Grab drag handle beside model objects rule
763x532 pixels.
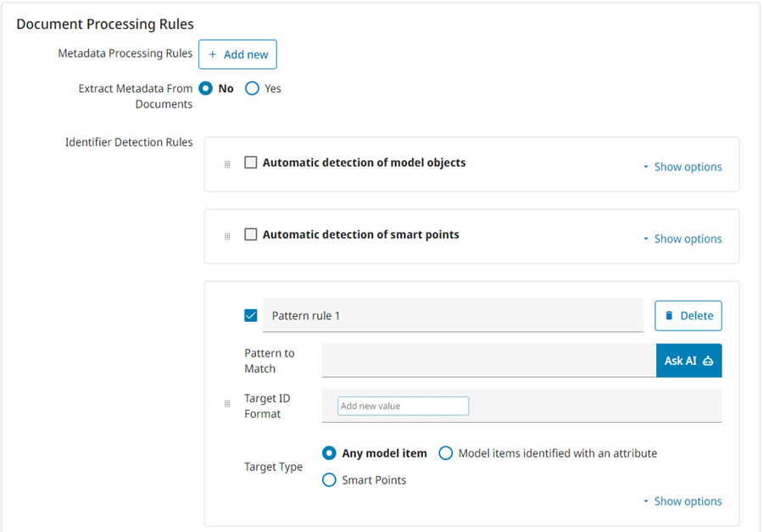[x=227, y=164]
